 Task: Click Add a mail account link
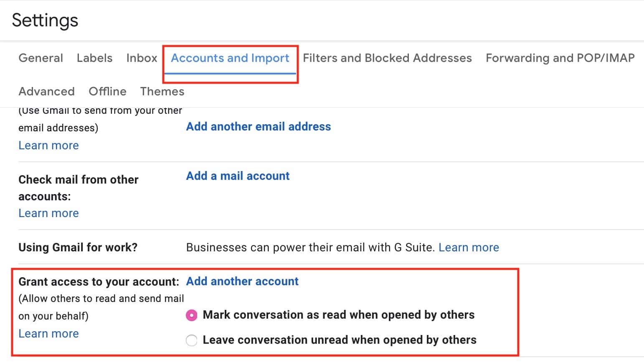click(x=238, y=176)
